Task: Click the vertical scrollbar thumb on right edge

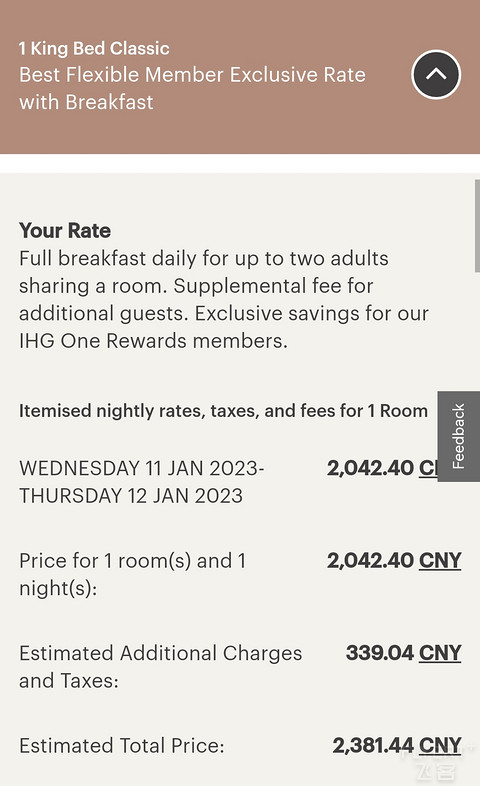Action: tap(477, 226)
